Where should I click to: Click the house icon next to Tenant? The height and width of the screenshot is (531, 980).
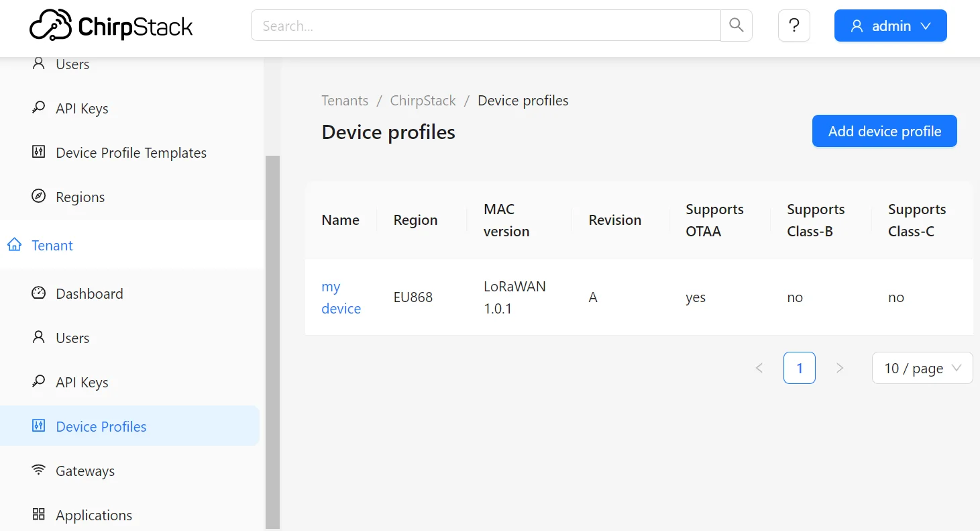click(x=14, y=245)
